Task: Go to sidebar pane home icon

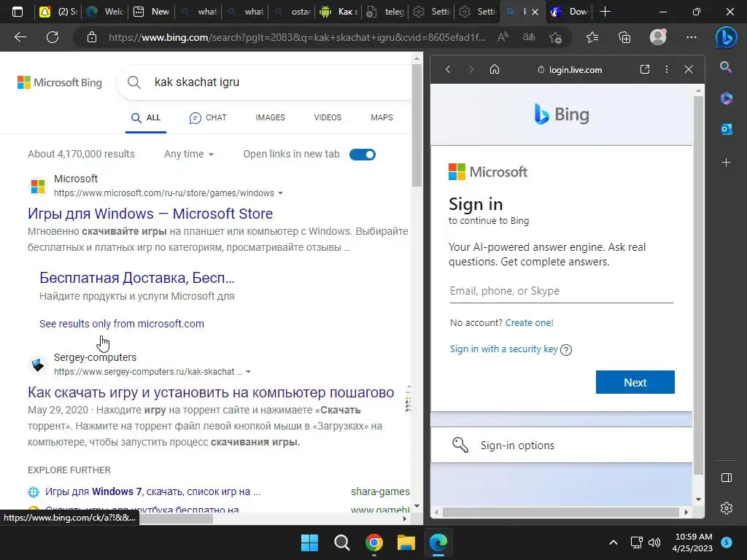Action: pyautogui.click(x=495, y=69)
